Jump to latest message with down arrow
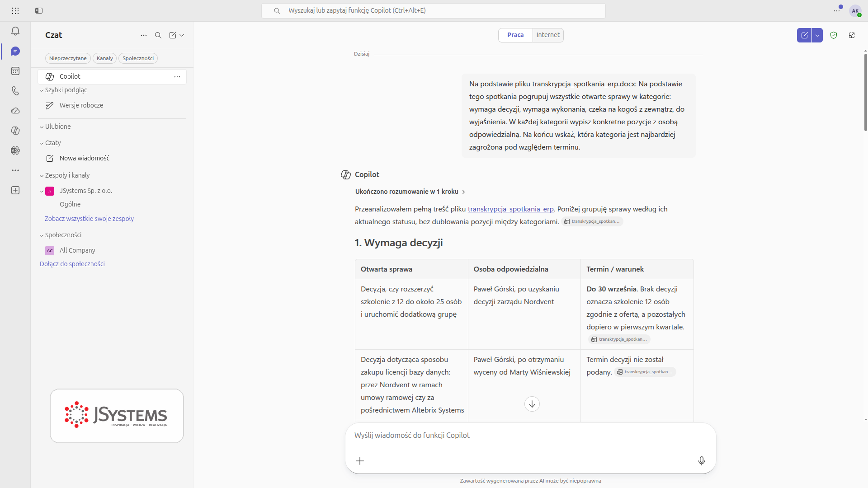Viewport: 868px width, 488px height. (532, 404)
